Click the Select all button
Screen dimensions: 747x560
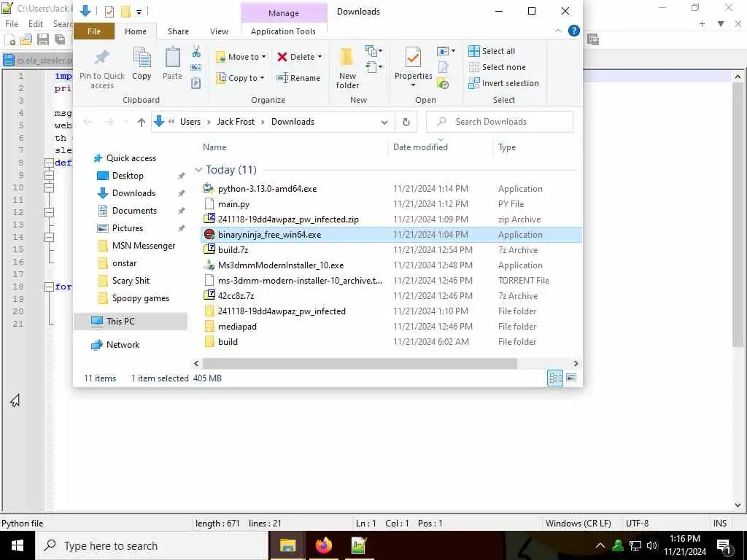tap(491, 51)
